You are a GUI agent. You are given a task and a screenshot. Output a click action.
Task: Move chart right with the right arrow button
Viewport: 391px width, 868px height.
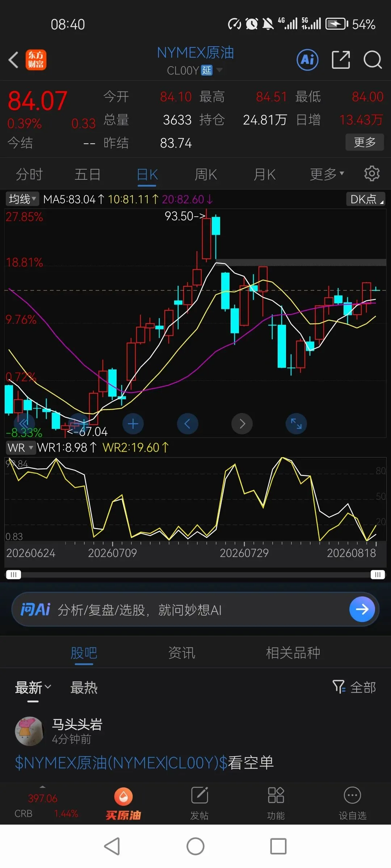click(x=242, y=424)
